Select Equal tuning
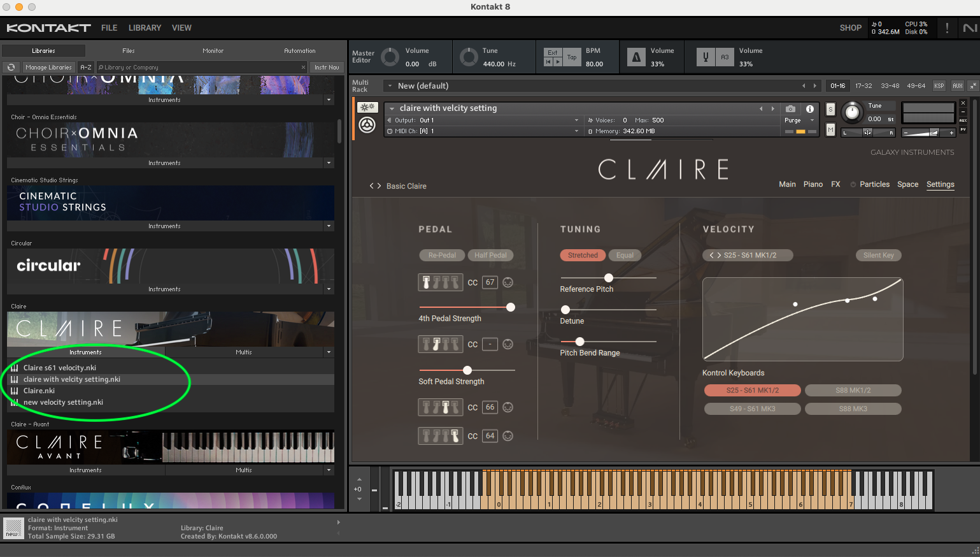980x557 pixels. coord(625,255)
